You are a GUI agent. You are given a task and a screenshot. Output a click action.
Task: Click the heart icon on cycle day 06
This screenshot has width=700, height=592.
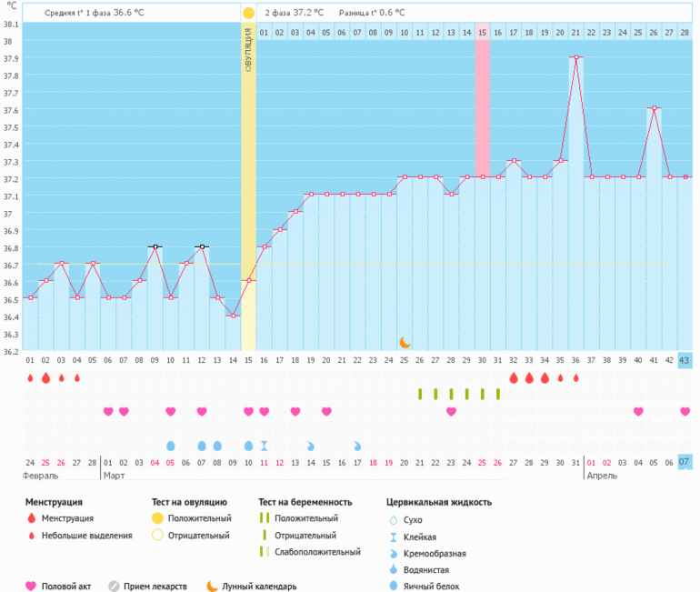point(108,412)
